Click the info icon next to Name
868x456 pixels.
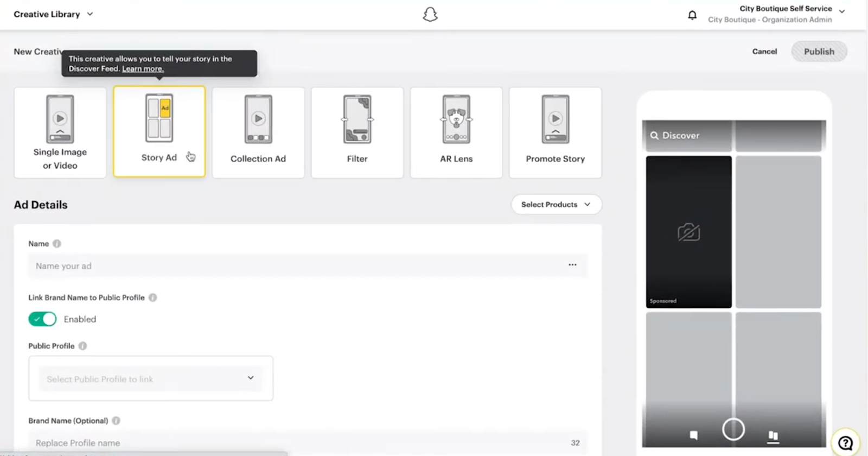pyautogui.click(x=57, y=244)
